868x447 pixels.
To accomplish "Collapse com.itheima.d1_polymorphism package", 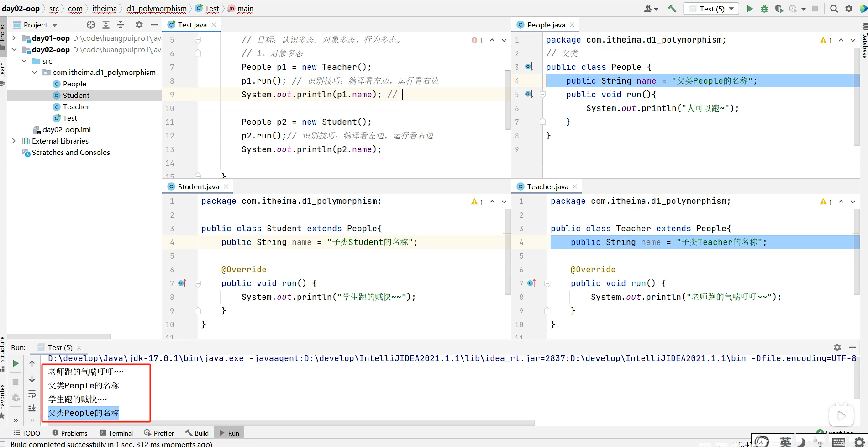I will (35, 72).
